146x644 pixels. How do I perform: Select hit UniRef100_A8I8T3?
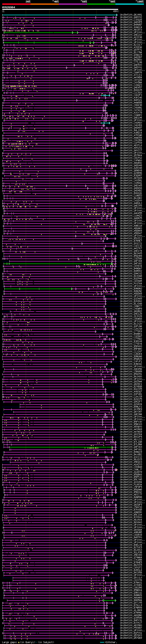(131, 30)
